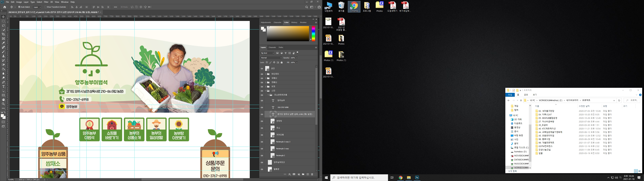Select the Zoom tool in toolbar
Screen dimensions: 644x181
click(4, 104)
